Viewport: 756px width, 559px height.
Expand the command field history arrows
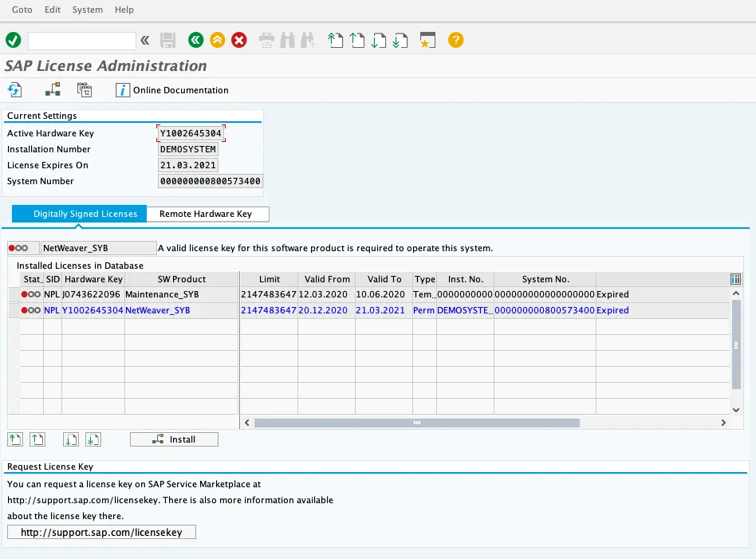pos(144,40)
